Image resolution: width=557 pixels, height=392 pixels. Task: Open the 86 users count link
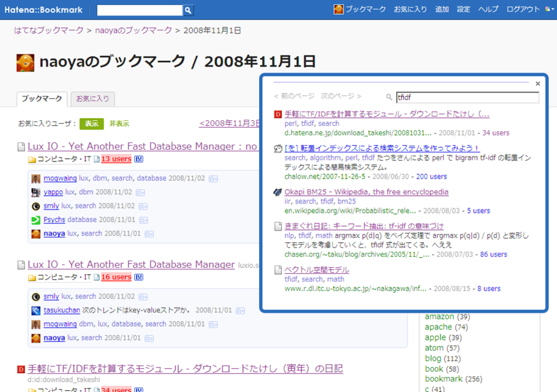(x=494, y=254)
